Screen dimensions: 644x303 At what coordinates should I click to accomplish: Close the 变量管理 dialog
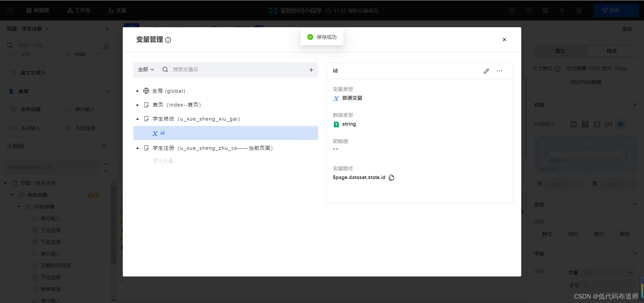click(x=504, y=40)
